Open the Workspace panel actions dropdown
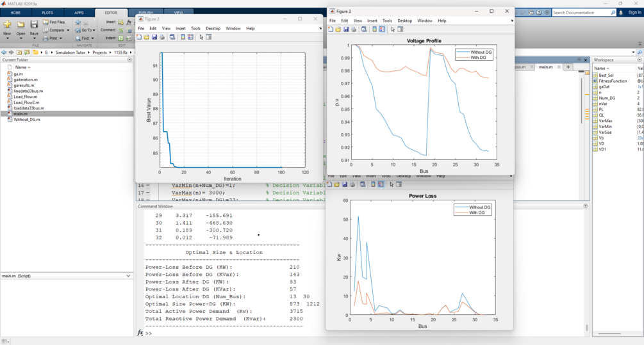 tap(640, 60)
